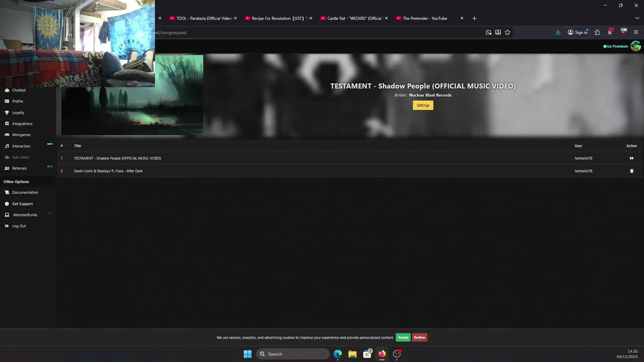This screenshot has height=362, width=644.
Task: Delete Seven Lions After Dark request
Action: 632,171
